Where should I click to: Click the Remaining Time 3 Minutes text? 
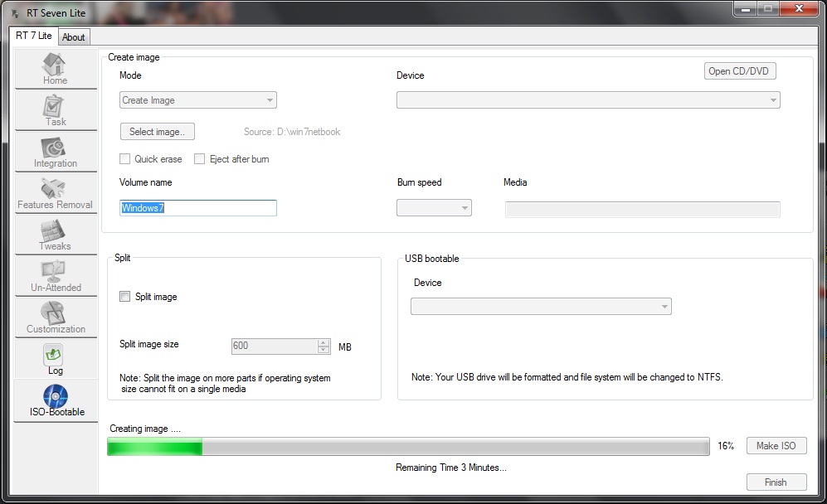point(451,468)
